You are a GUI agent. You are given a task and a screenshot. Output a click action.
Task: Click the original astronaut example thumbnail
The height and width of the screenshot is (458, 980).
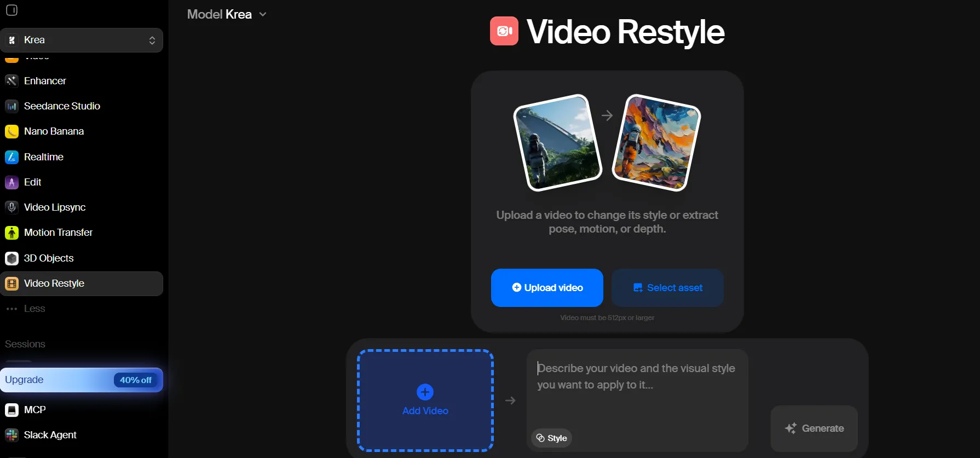[x=557, y=142]
